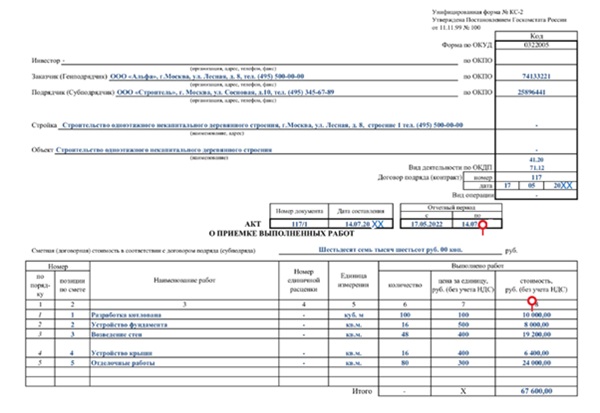Click the blue XX mark after date 14.07.20

pyautogui.click(x=377, y=226)
